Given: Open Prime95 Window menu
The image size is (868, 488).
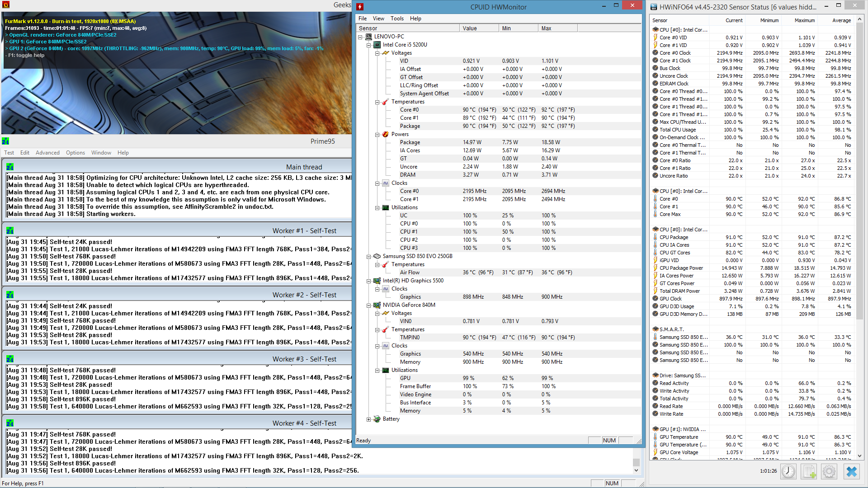Looking at the screenshot, I should [101, 153].
